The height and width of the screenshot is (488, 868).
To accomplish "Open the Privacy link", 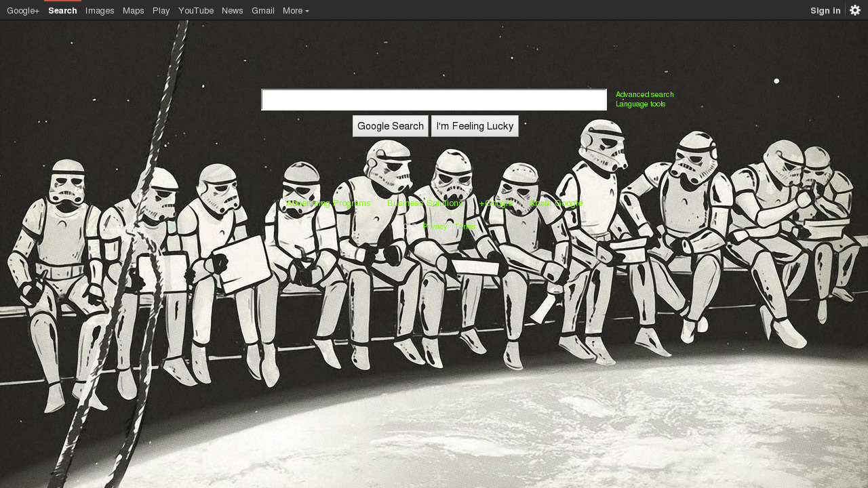I will click(435, 226).
